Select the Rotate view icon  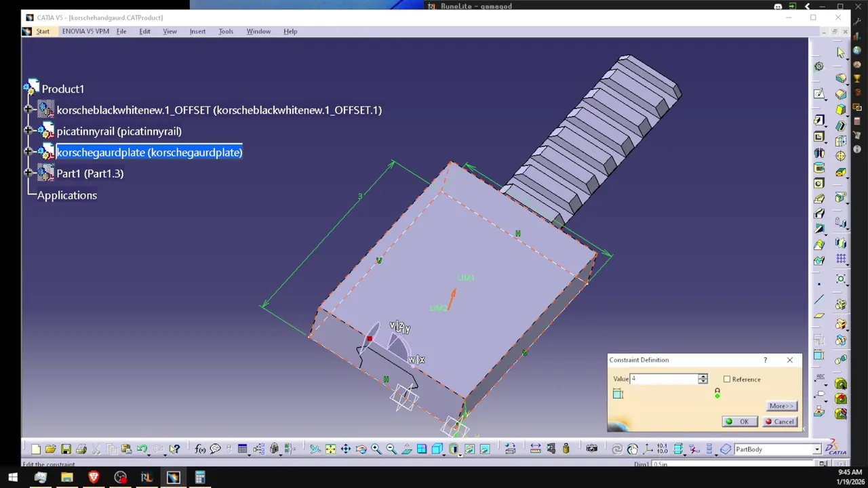pos(361,449)
